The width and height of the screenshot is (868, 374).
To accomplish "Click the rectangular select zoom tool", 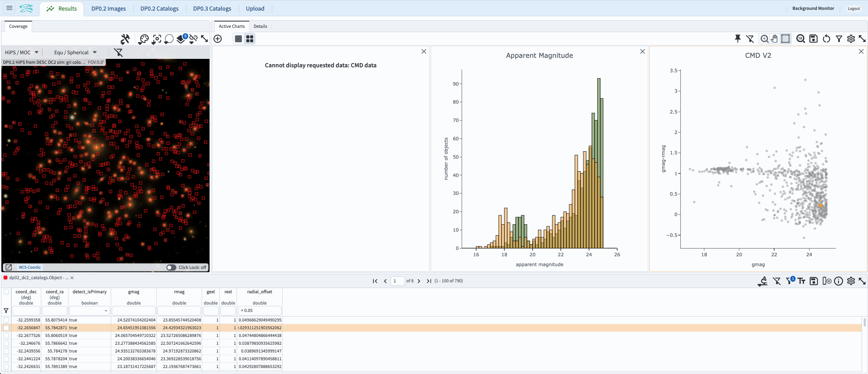I will [x=785, y=39].
